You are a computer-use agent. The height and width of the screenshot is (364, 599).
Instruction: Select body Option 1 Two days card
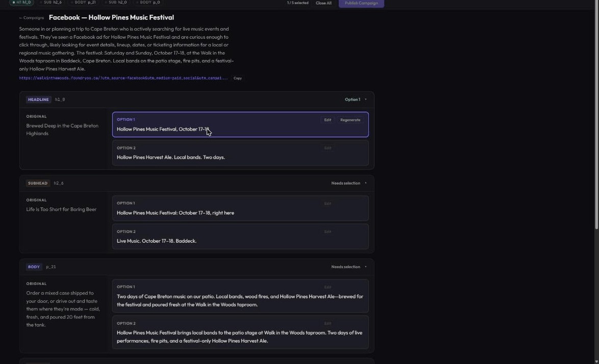(x=240, y=296)
